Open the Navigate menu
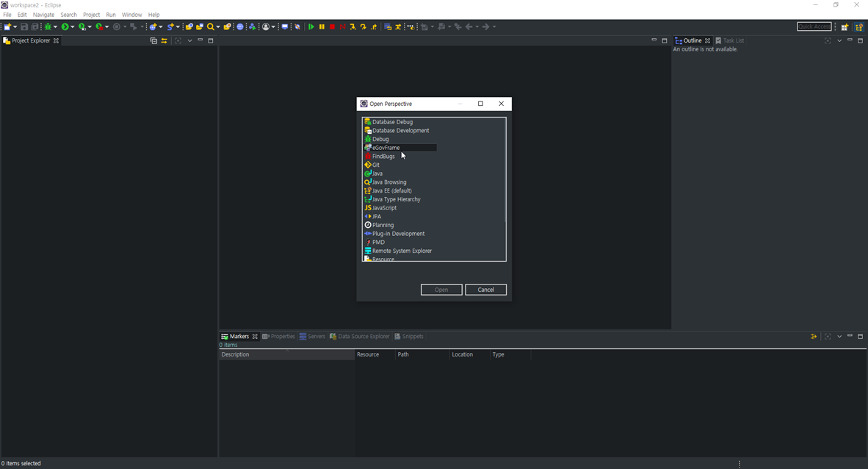Image resolution: width=868 pixels, height=469 pixels. (x=43, y=15)
